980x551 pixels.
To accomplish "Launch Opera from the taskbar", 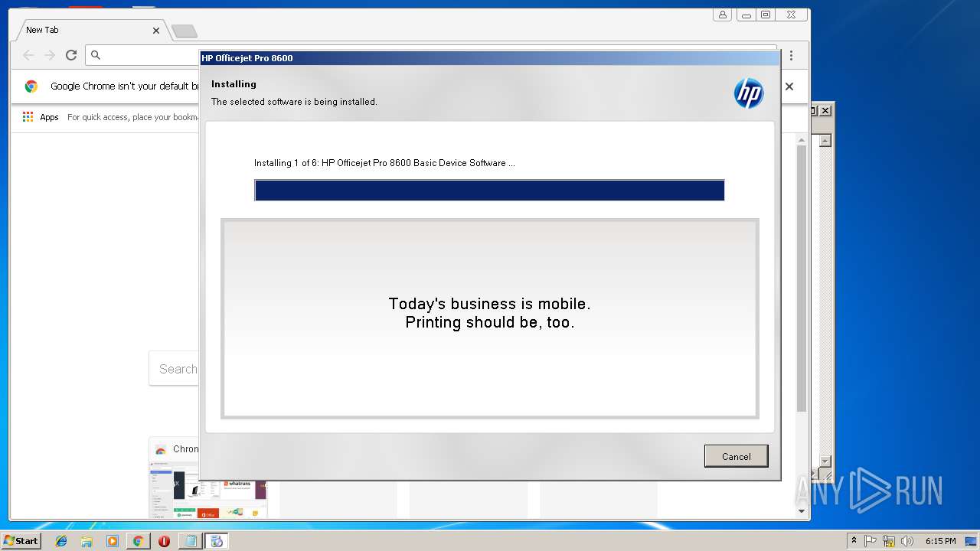I will click(x=164, y=541).
